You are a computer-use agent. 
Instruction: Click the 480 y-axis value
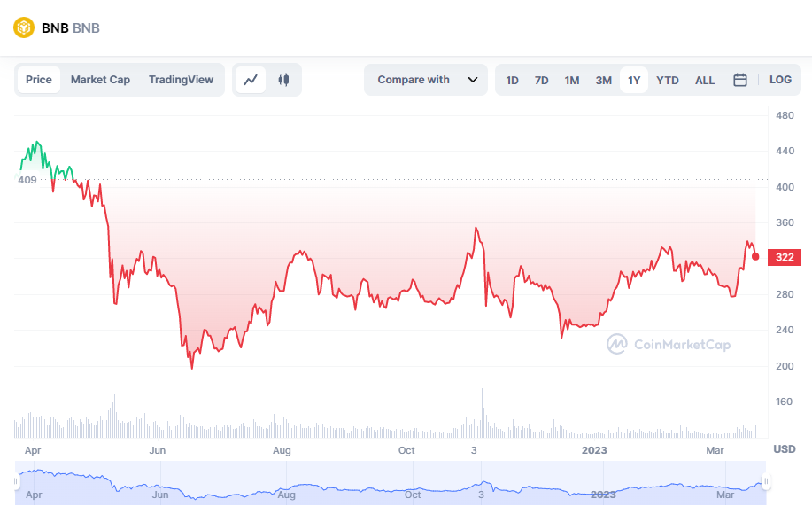pyautogui.click(x=785, y=115)
